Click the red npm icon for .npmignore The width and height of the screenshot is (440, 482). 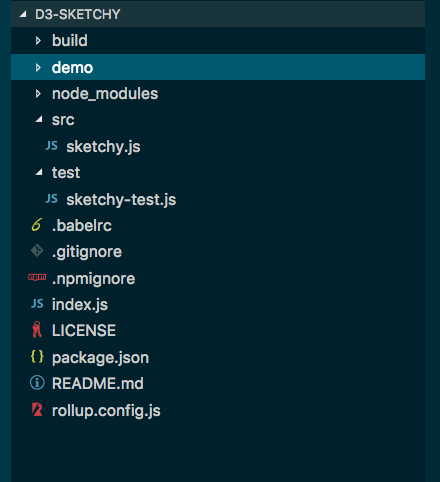(37, 277)
